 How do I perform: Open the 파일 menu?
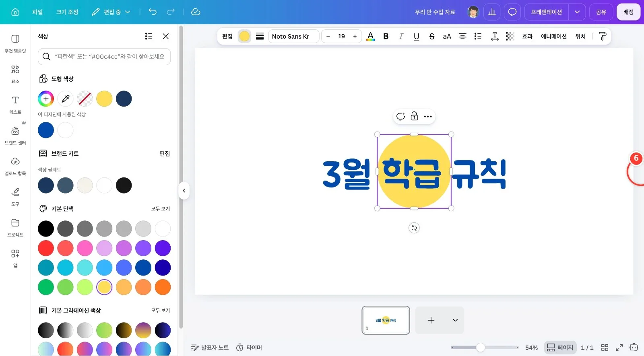[37, 12]
